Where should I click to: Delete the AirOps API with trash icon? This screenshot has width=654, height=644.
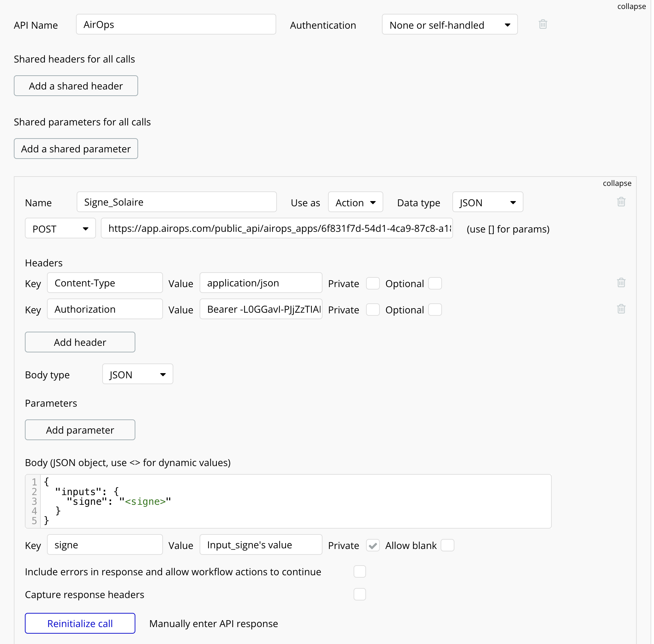(543, 24)
